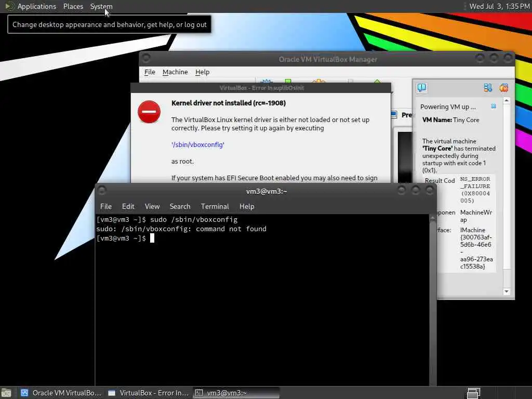This screenshot has height=399, width=532.
Task: Switch to Oracle VM VirtualBox taskbar entry
Action: [61, 393]
